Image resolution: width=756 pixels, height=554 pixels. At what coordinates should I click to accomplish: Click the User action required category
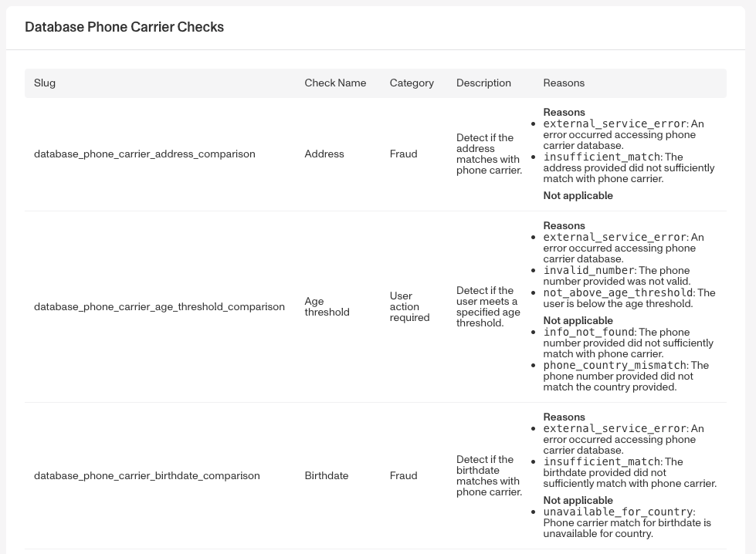click(x=409, y=307)
